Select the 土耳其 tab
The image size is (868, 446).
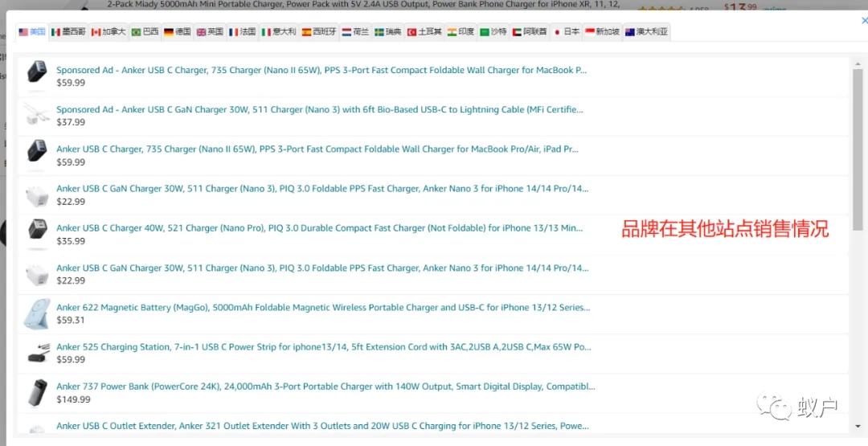424,32
